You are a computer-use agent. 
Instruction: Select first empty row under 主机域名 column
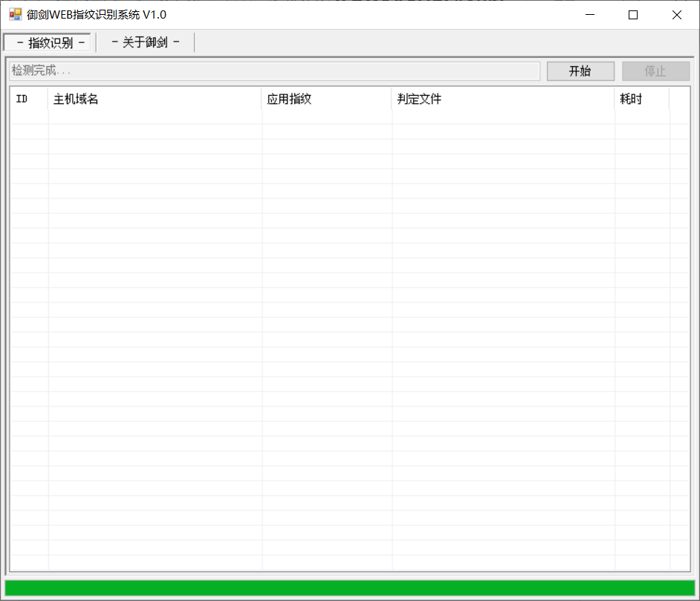[155, 117]
